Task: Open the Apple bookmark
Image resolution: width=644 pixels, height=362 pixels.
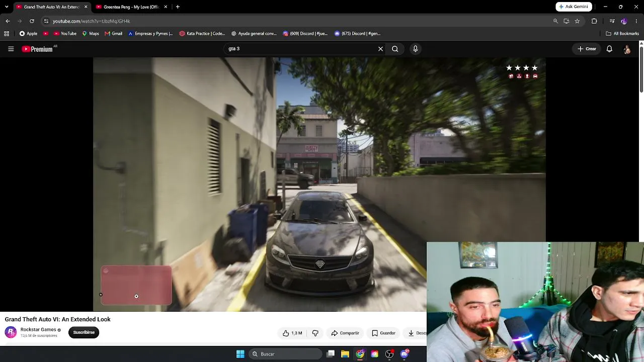Action: 28,34
